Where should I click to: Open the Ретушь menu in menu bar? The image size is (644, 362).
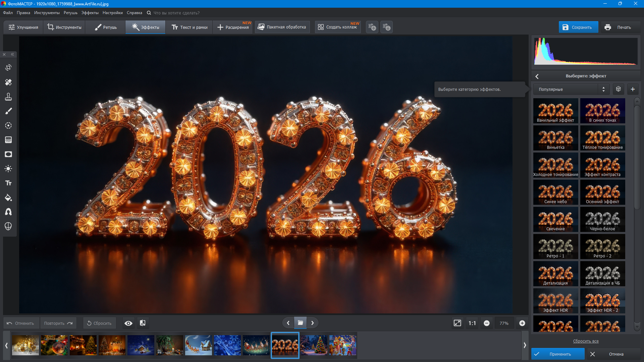tap(70, 13)
